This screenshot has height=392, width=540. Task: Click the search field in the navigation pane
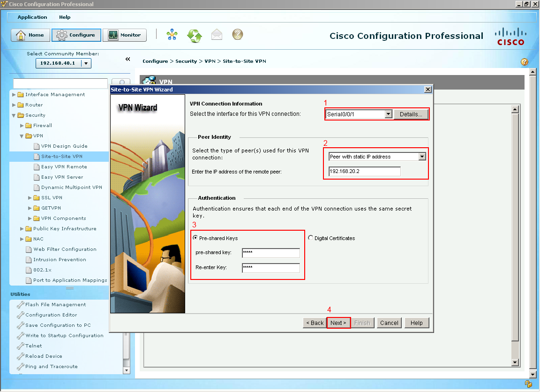click(60, 83)
